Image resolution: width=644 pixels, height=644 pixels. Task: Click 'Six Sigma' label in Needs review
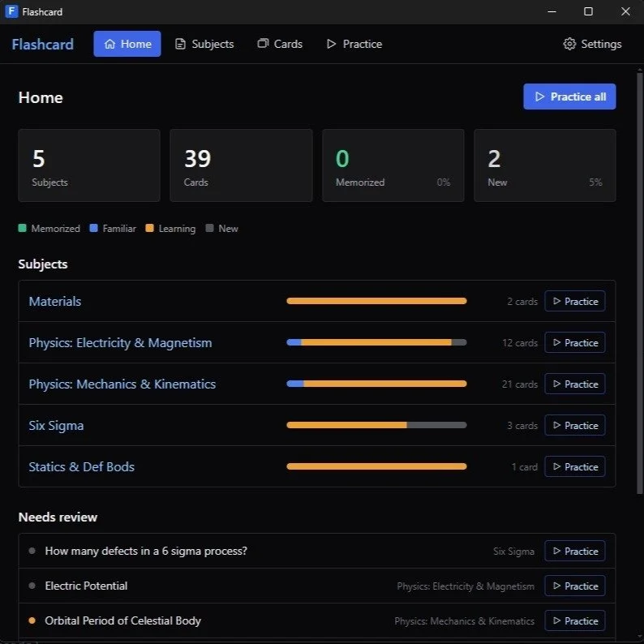coord(513,552)
